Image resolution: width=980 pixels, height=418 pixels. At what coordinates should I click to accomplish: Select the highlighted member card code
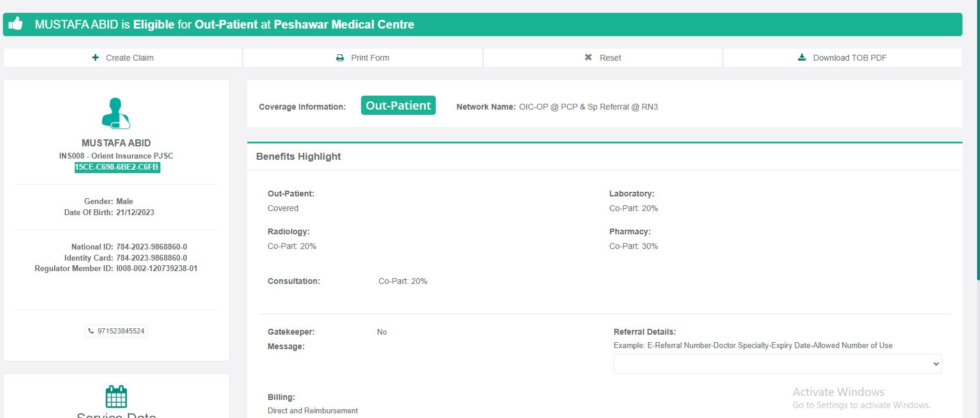117,167
